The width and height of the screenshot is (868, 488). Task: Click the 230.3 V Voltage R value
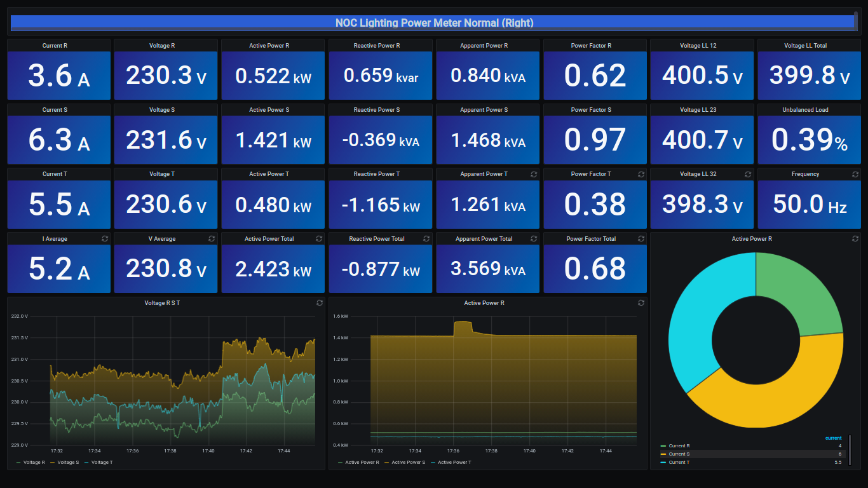click(x=166, y=76)
